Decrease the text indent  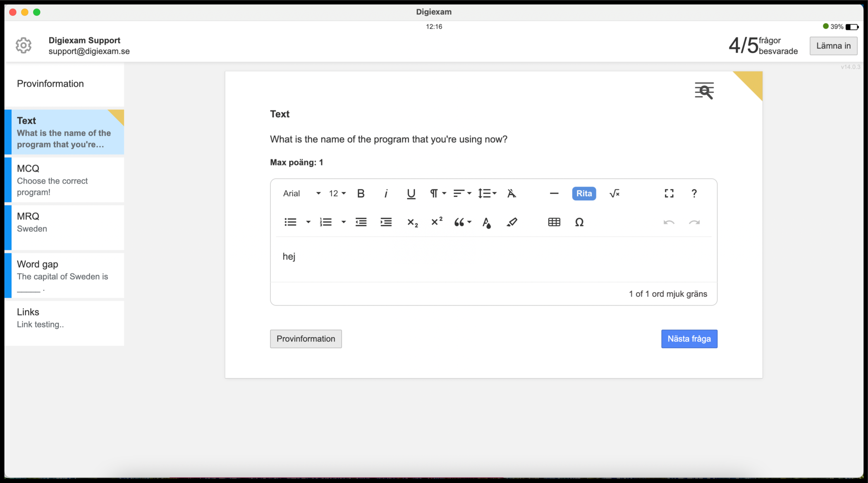[361, 222]
